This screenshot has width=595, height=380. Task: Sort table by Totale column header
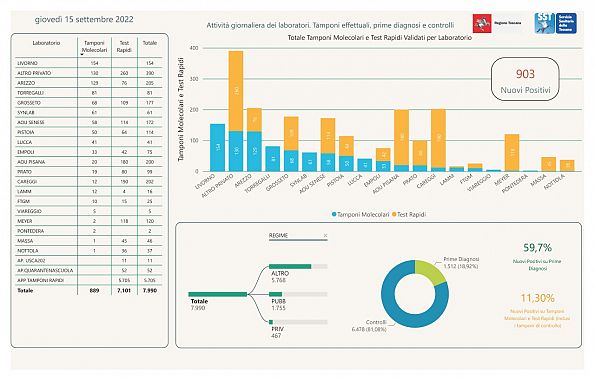tap(150, 43)
